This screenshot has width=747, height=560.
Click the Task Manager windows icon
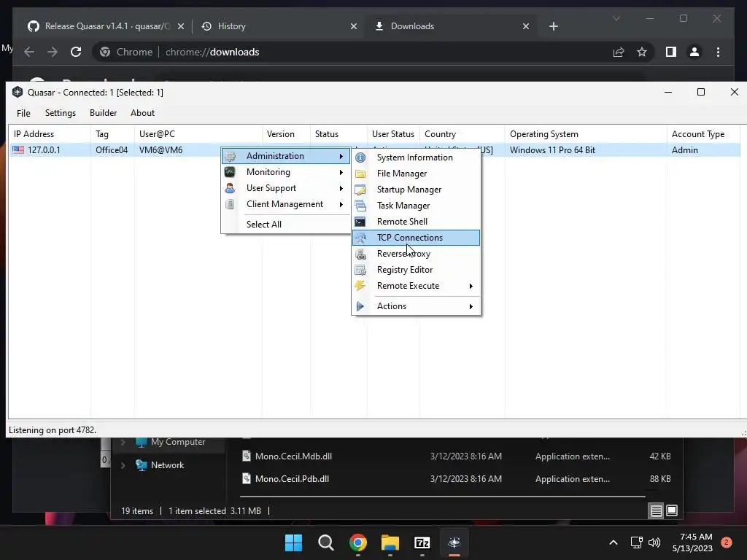(360, 206)
